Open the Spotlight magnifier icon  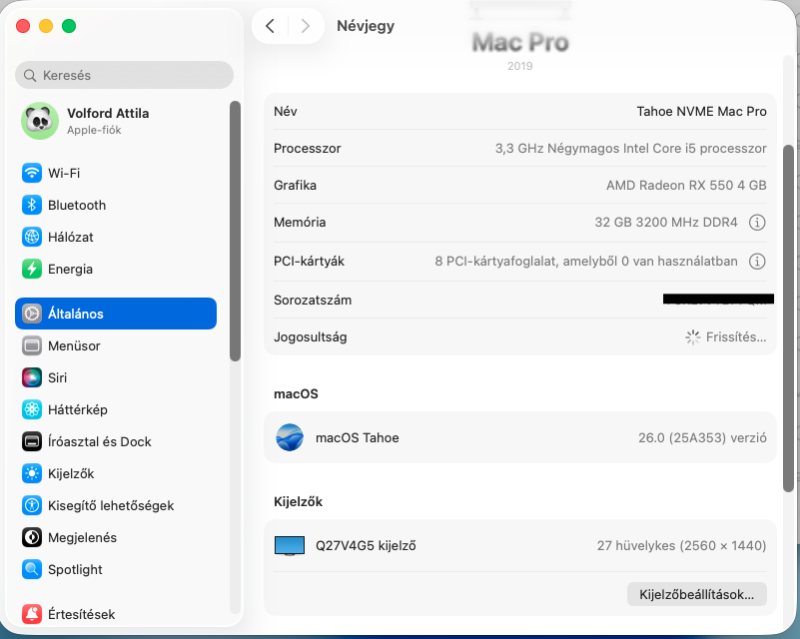pos(32,569)
